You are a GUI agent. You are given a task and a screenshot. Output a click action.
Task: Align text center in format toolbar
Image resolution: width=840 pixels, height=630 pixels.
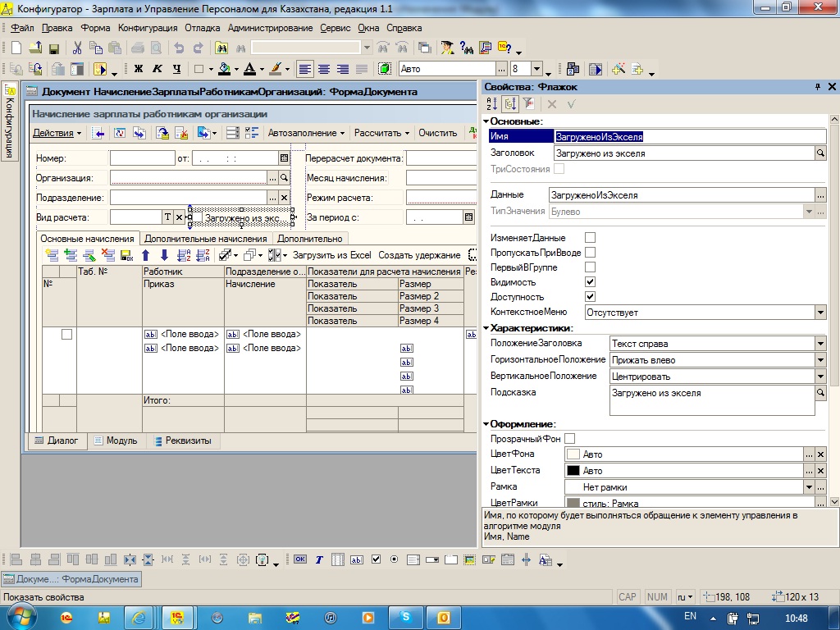pos(323,69)
